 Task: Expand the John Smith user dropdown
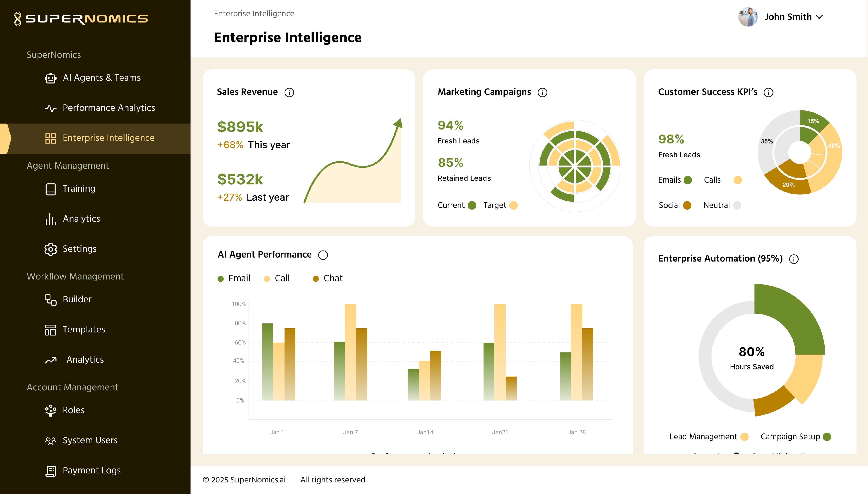[819, 17]
